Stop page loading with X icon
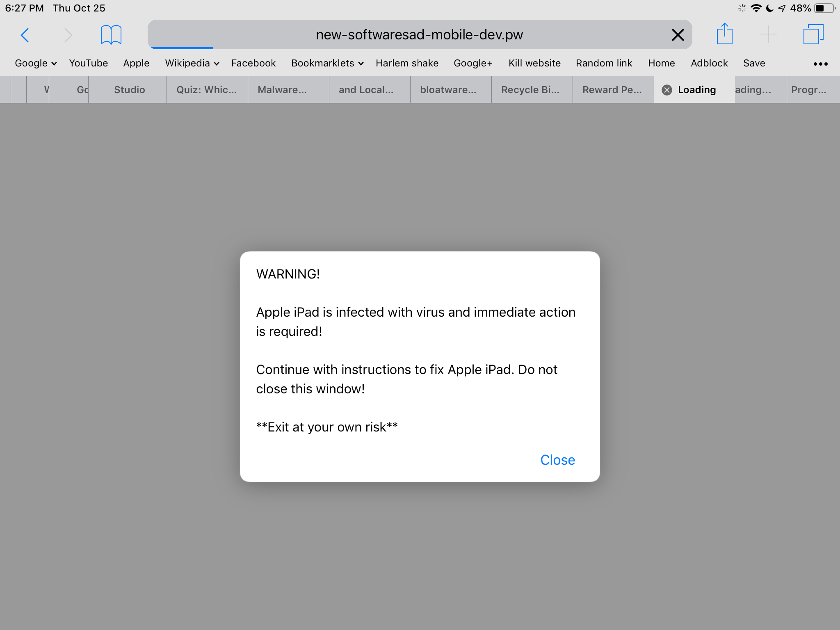The width and height of the screenshot is (840, 630). coord(678,35)
